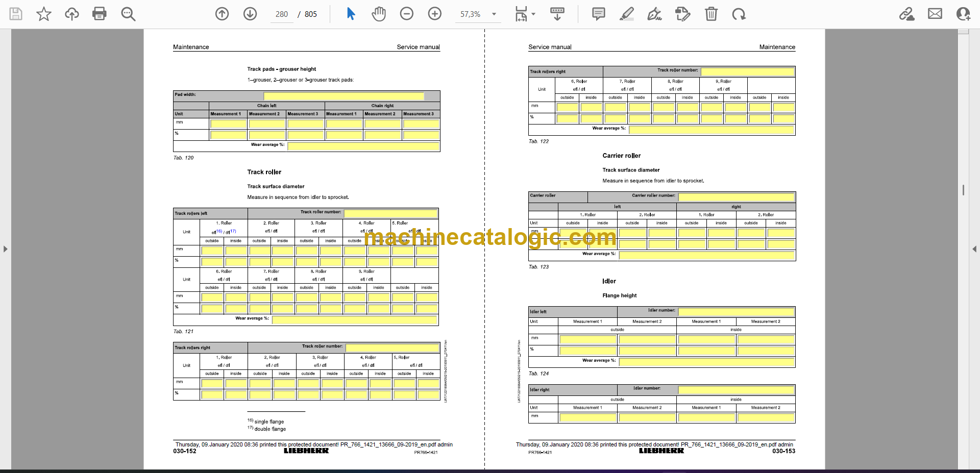Viewport: 980px width, 473px height.
Task: Expand the left navigation pane arrow
Action: point(5,249)
